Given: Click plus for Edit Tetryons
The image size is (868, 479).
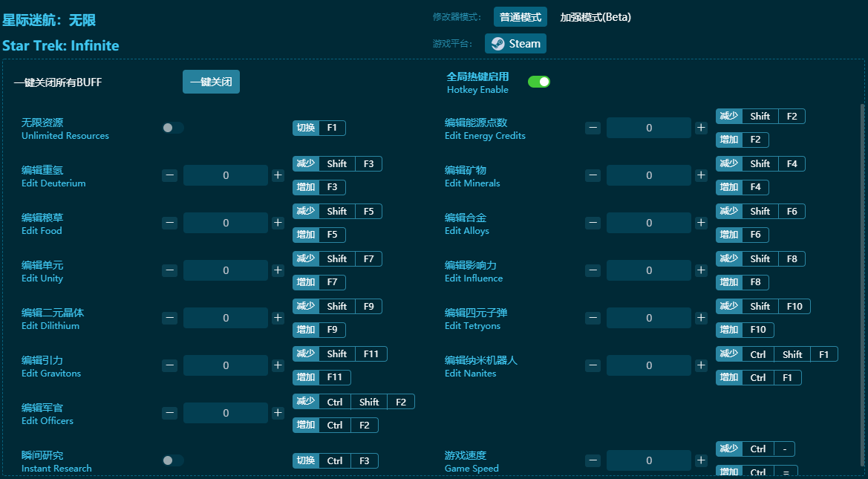Looking at the screenshot, I should (702, 319).
